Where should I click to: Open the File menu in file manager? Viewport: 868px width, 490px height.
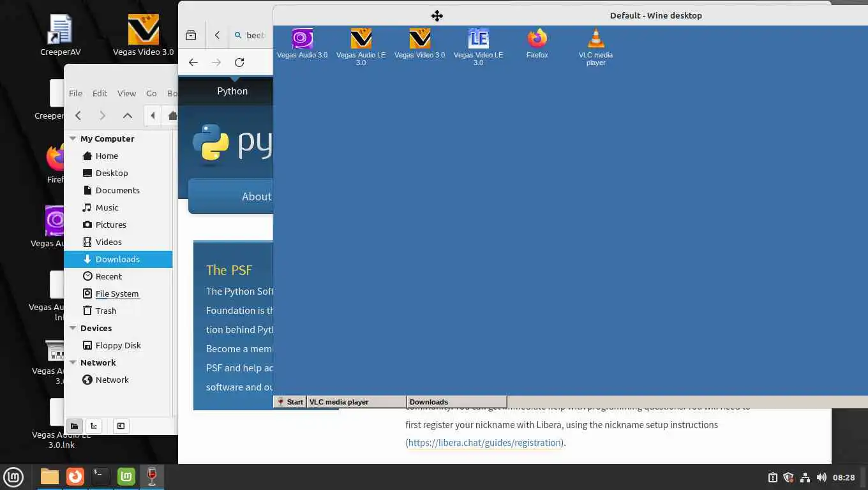click(75, 93)
